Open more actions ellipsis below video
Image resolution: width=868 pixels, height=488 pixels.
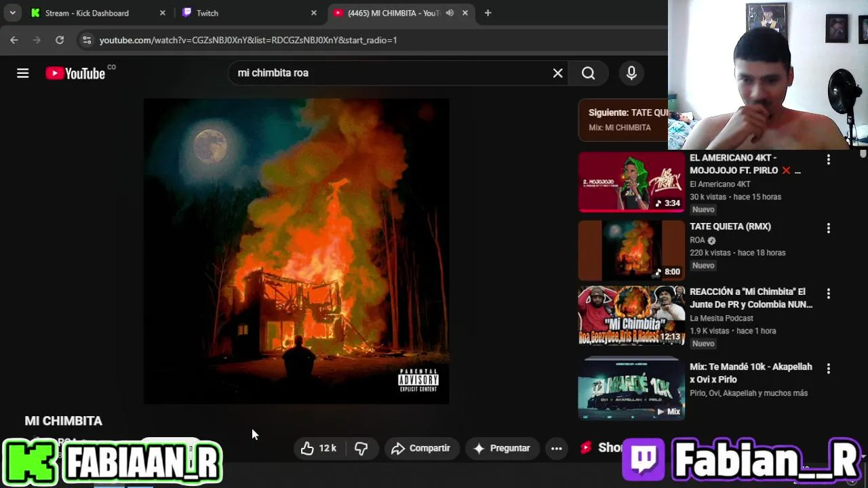click(556, 448)
